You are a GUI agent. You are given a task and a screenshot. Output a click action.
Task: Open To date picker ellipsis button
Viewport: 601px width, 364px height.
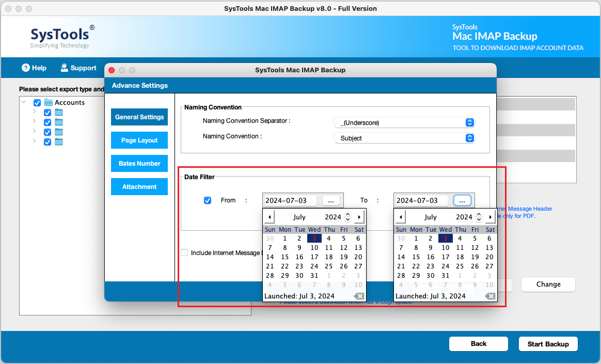(x=462, y=200)
